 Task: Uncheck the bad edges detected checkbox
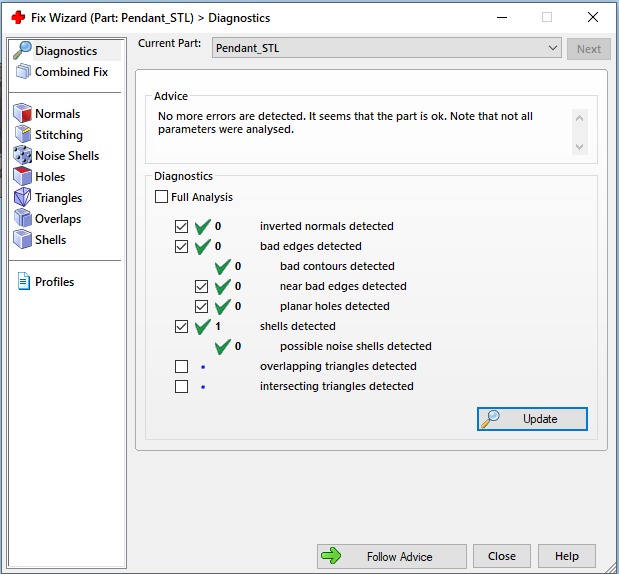(x=181, y=246)
